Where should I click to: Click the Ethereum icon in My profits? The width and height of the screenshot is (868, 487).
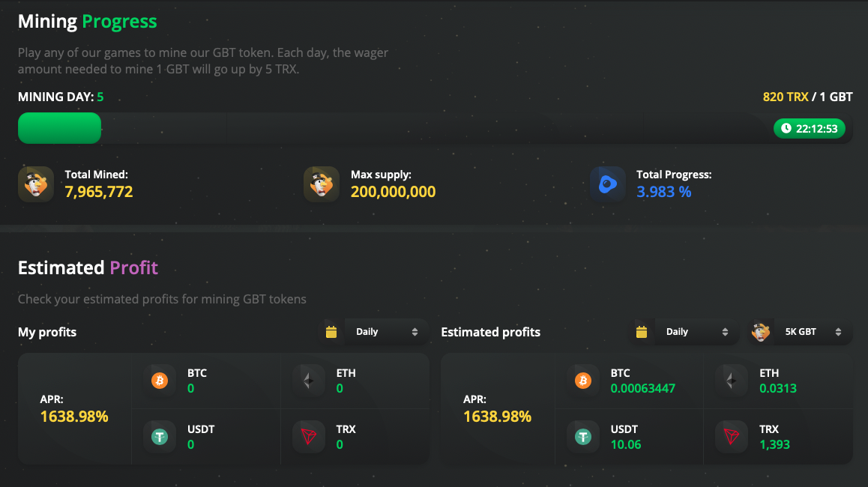click(x=308, y=381)
